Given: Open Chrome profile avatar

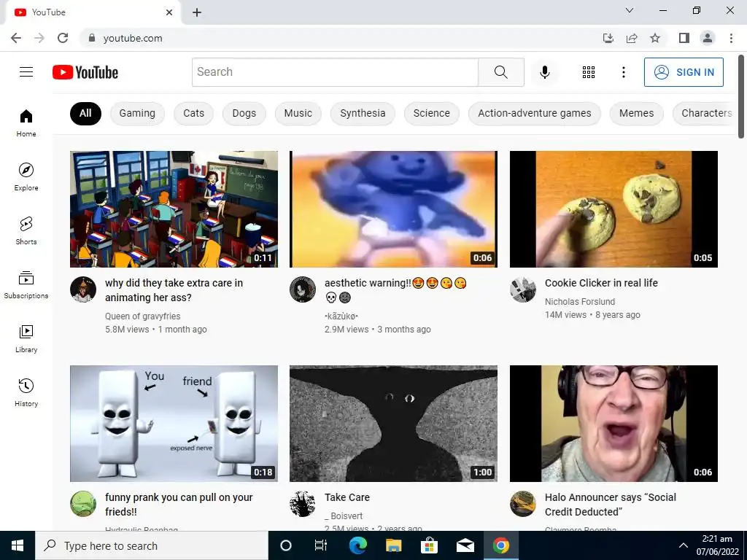Looking at the screenshot, I should (x=708, y=38).
